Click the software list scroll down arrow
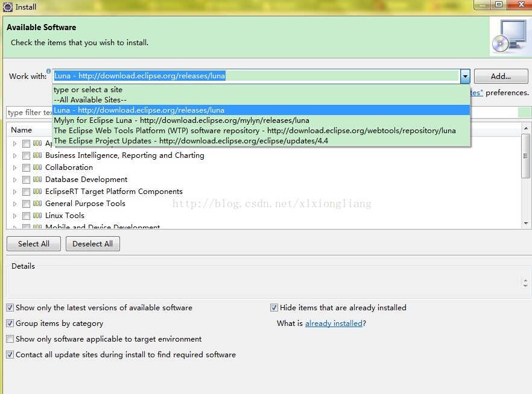The image size is (532, 394). click(x=526, y=224)
